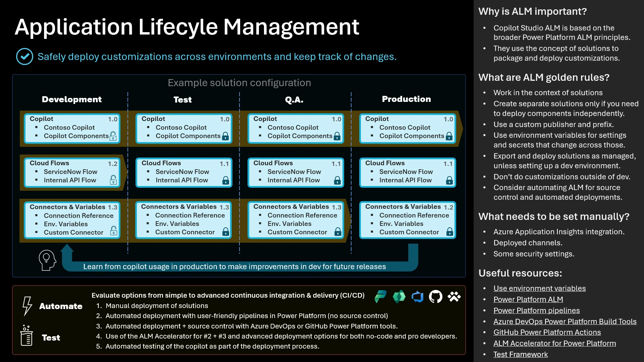Click the Learn from copilot usage feedback banner
The width and height of the screenshot is (644, 362).
(x=234, y=266)
